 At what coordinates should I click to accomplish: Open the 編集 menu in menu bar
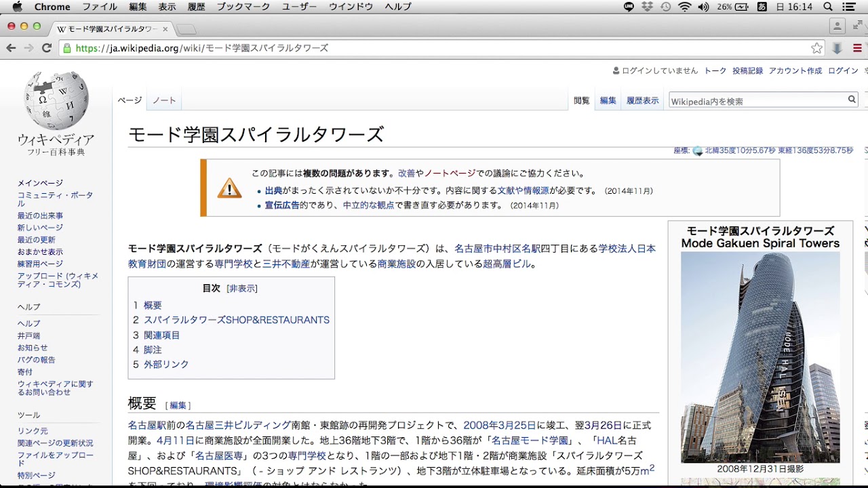pyautogui.click(x=138, y=7)
